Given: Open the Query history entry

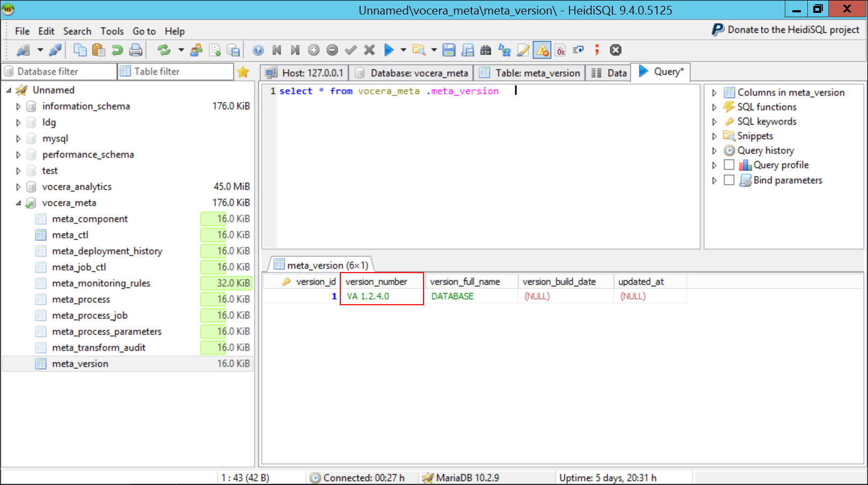Looking at the screenshot, I should pos(765,150).
